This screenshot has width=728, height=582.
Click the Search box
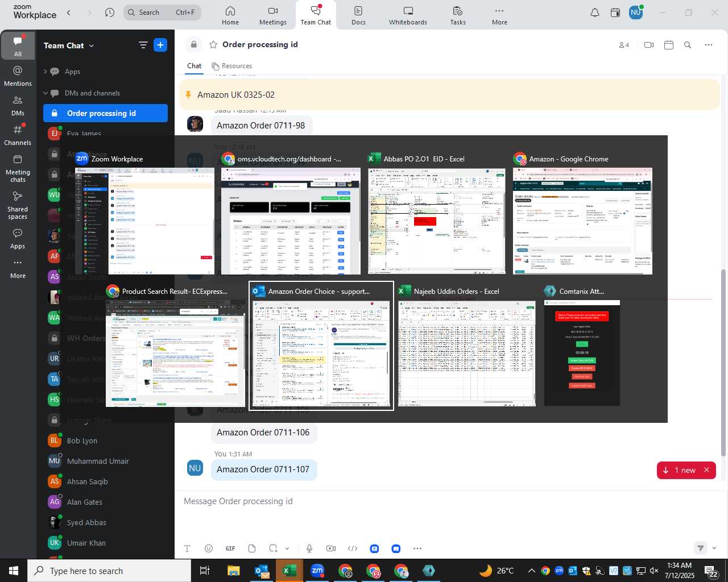(162, 13)
